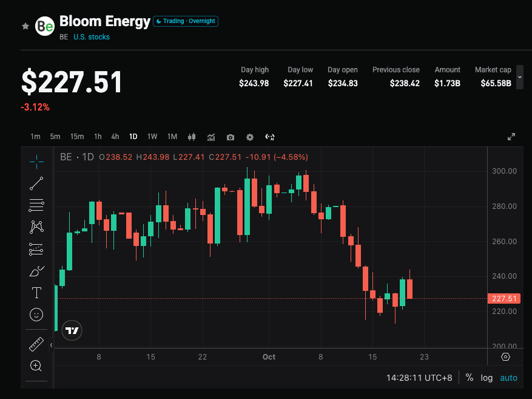Select the ruler measure tool
Viewport: 532px width, 399px height.
coord(36,344)
